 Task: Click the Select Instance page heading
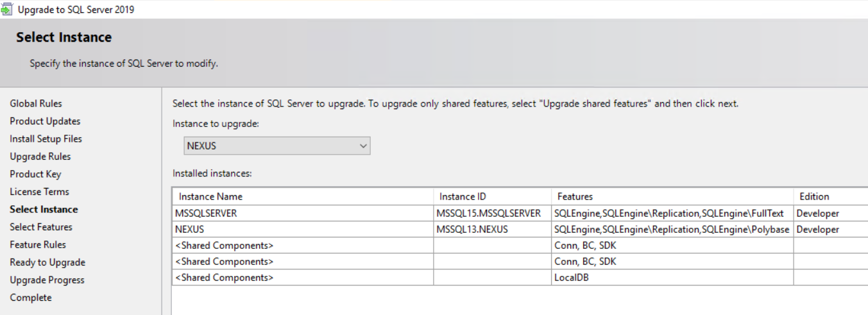point(64,37)
